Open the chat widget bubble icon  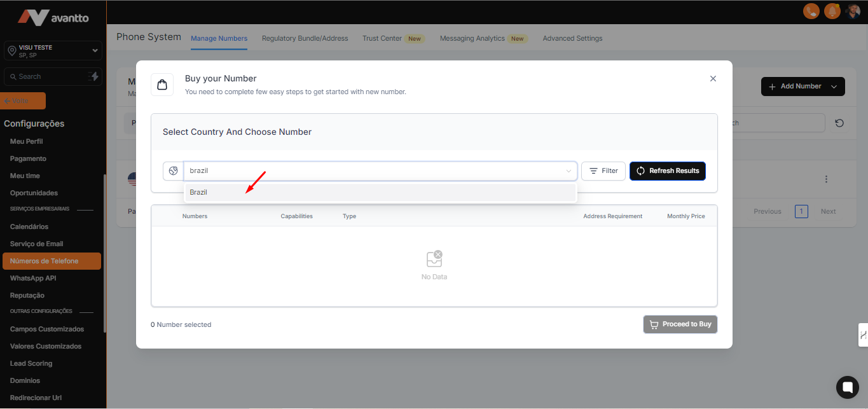pos(847,387)
